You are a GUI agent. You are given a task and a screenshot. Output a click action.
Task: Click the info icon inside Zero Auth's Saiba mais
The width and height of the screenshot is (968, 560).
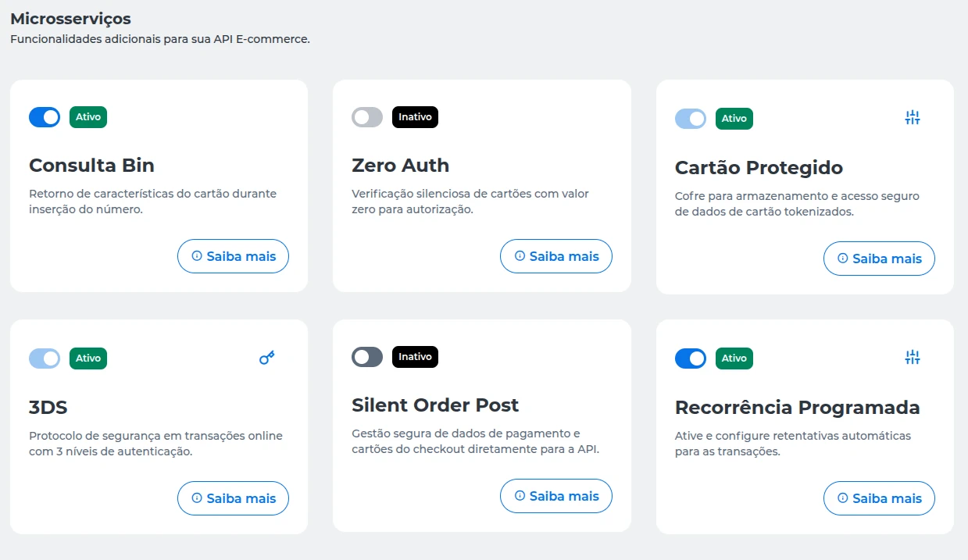point(519,255)
